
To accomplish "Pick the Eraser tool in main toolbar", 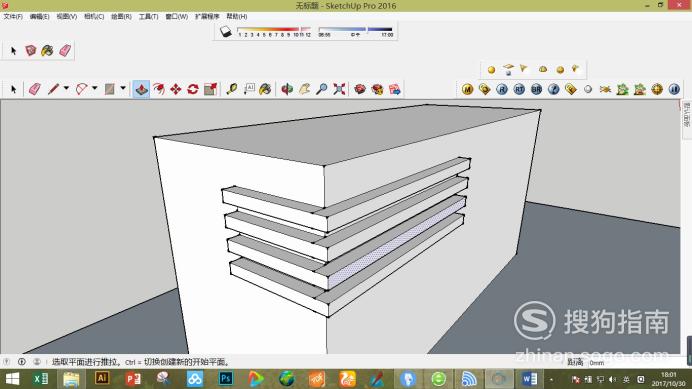I will click(34, 89).
